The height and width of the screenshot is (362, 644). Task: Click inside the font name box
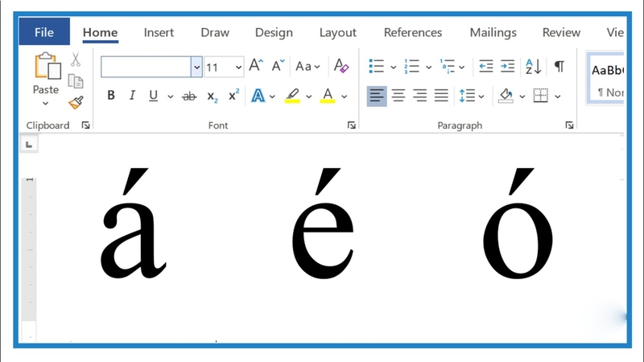tap(146, 67)
